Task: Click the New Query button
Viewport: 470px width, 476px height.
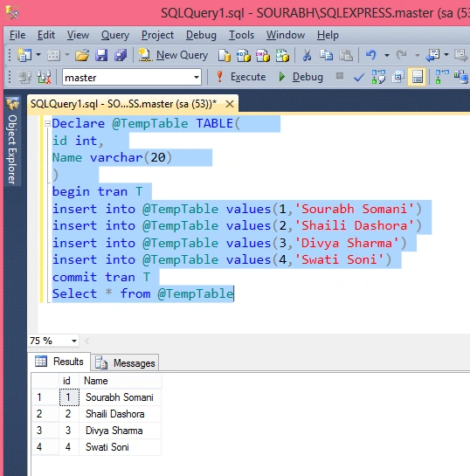Action: [173, 55]
